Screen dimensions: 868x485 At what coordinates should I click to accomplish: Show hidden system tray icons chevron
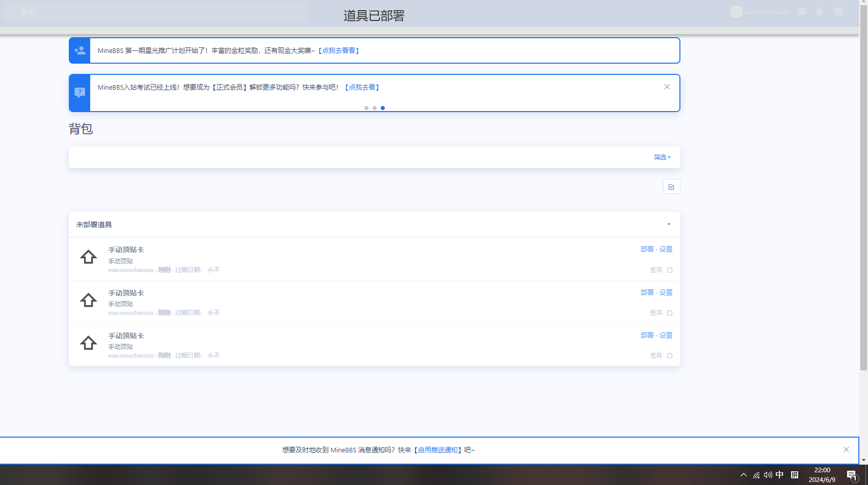(x=744, y=475)
